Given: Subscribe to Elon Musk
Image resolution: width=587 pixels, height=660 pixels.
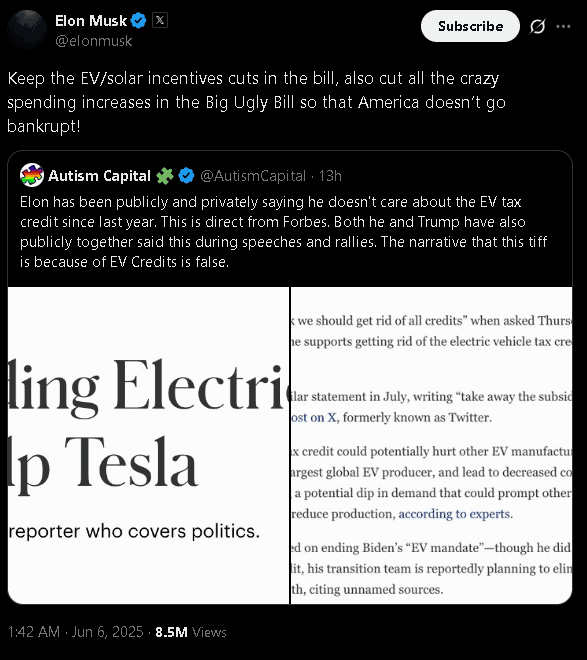Looking at the screenshot, I should [x=470, y=26].
